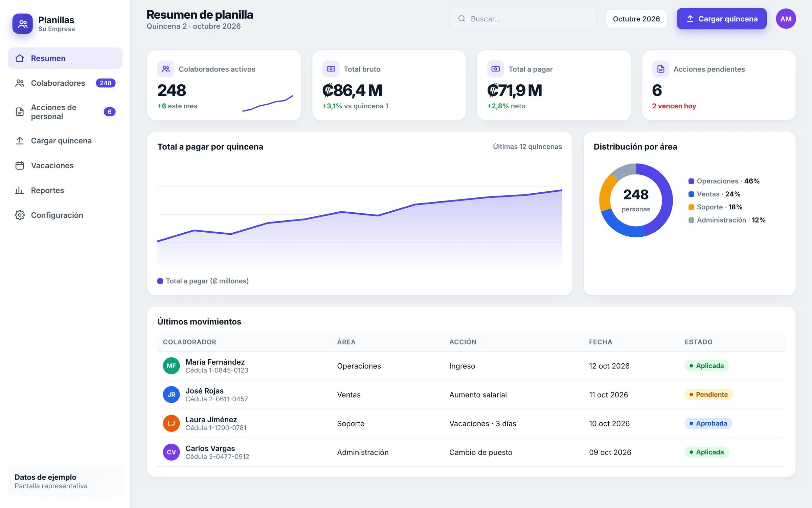Open Reportes in the sidebar
Image resolution: width=812 pixels, height=508 pixels.
pyautogui.click(x=65, y=190)
